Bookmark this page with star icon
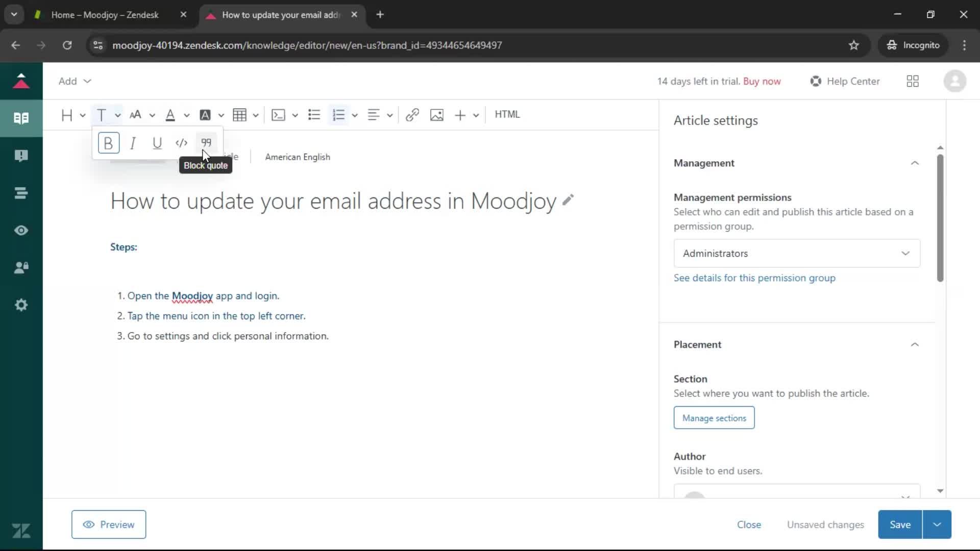The height and width of the screenshot is (551, 980). click(854, 45)
